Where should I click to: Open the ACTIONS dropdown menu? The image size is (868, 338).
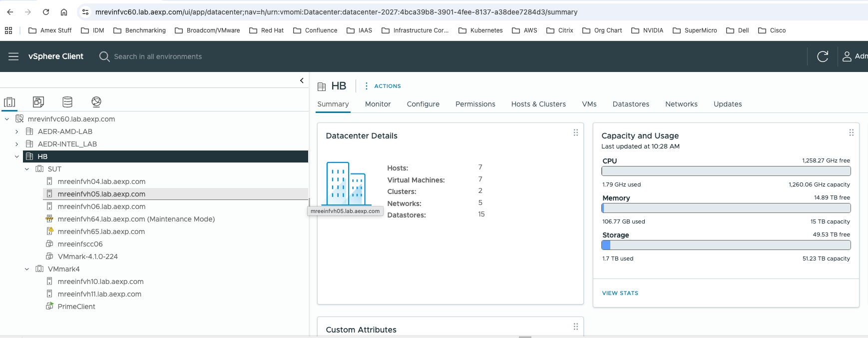pyautogui.click(x=383, y=86)
